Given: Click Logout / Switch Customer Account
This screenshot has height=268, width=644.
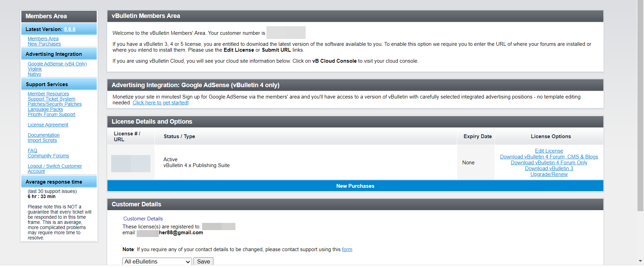Looking at the screenshot, I should click(x=55, y=166).
